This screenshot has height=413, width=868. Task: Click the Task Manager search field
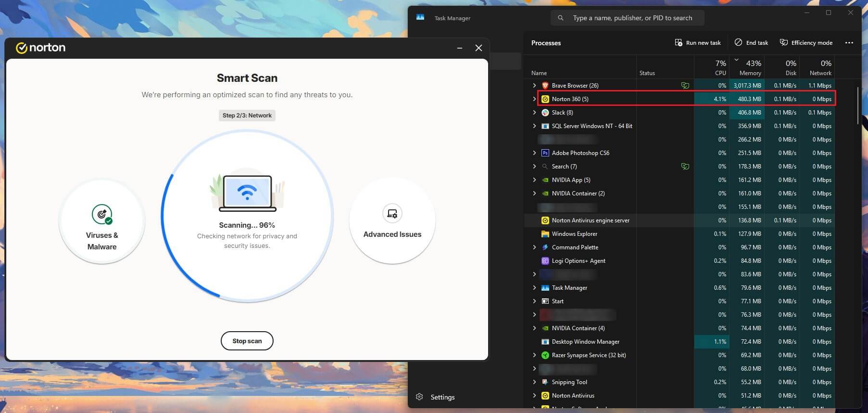click(628, 18)
